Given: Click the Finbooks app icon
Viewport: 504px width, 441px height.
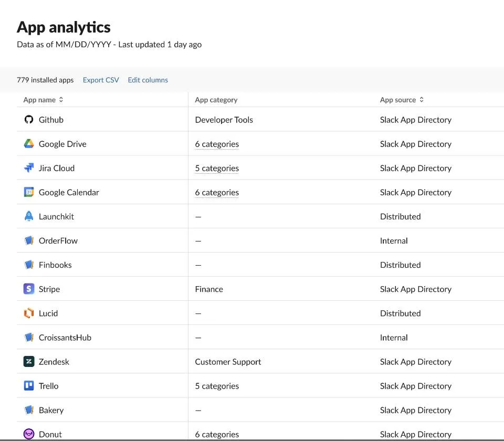Looking at the screenshot, I should pos(29,265).
